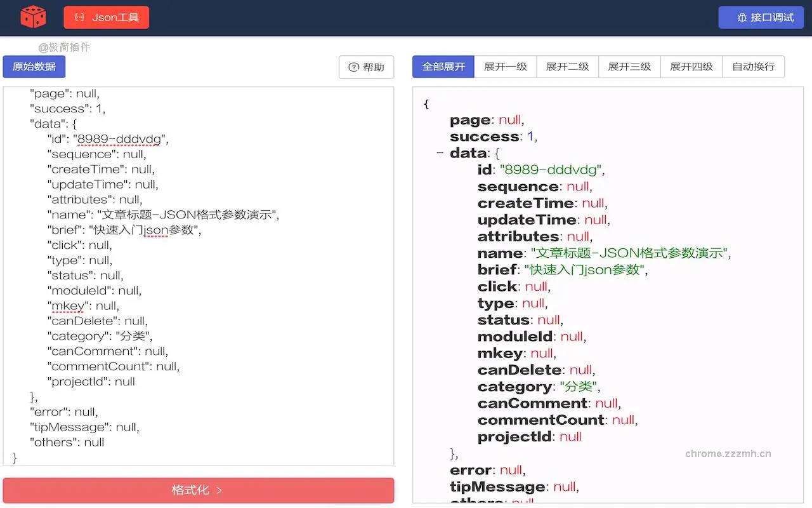The width and height of the screenshot is (812, 508).
Task: Click the id value 8989-dddvdg in formatted output
Action: pos(548,170)
